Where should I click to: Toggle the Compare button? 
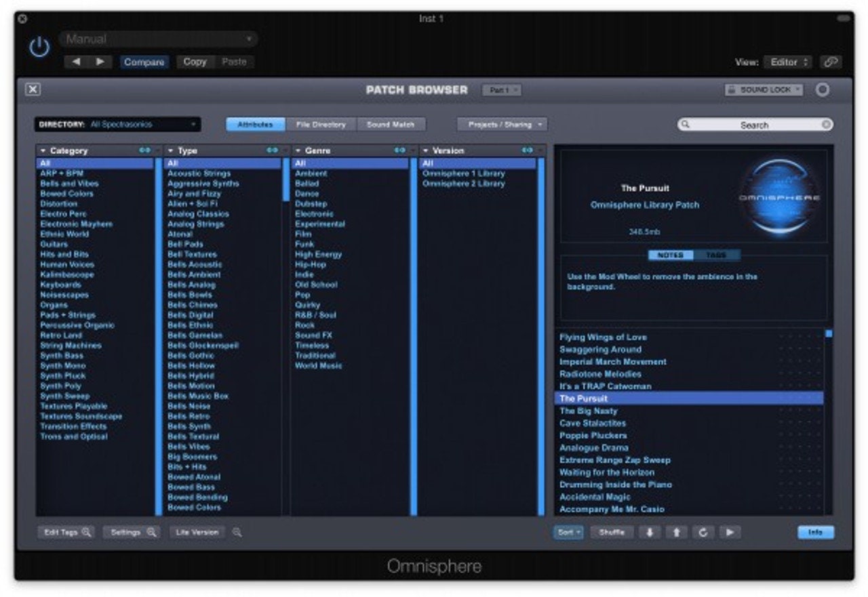(144, 62)
